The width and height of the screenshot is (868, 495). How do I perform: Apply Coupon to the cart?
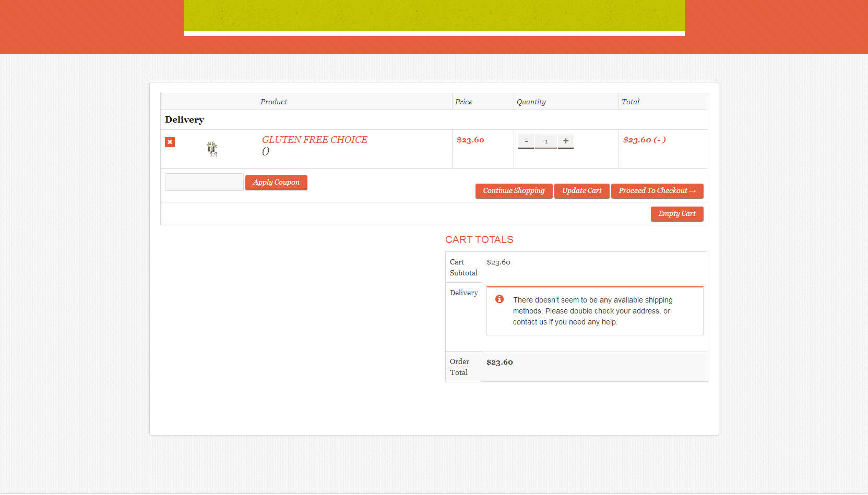pos(276,183)
